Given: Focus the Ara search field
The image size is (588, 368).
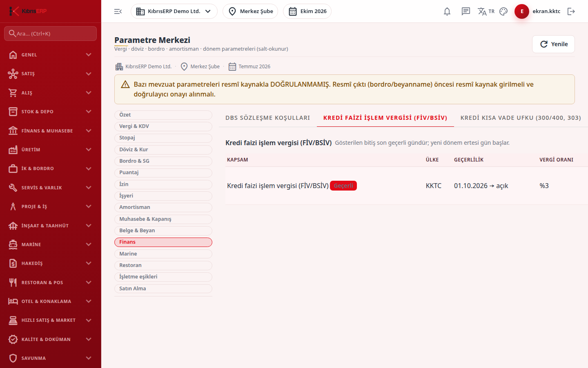Looking at the screenshot, I should point(50,34).
